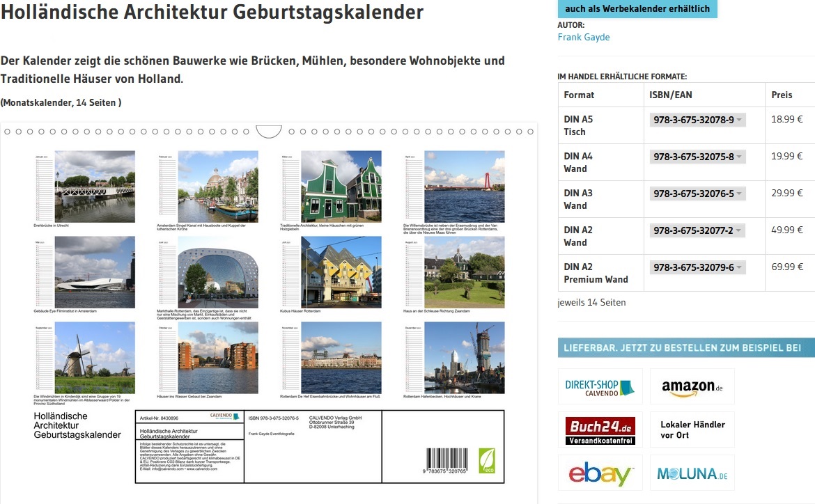The image size is (815, 504).
Task: Click '(Monatskalender, 14 Seiten )' text
Action: 61,103
